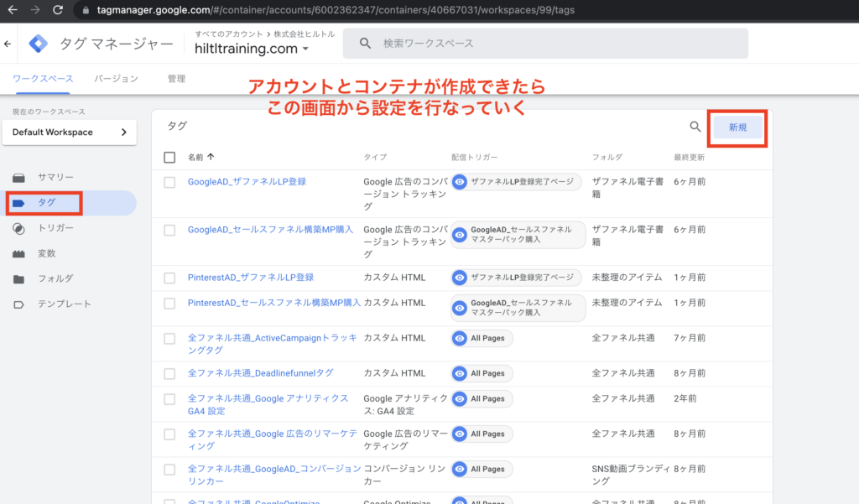Click the browser back arrow
The height and width of the screenshot is (504, 859).
(x=12, y=10)
